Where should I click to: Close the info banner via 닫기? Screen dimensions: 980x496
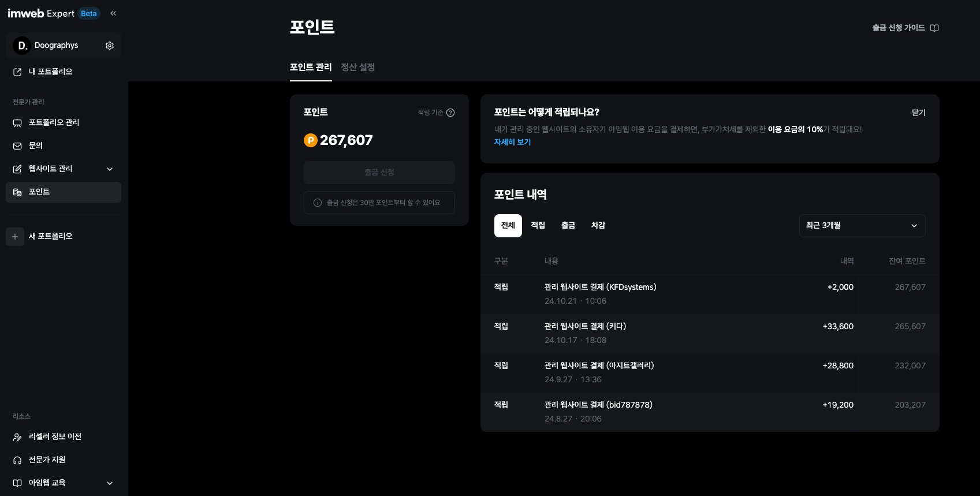919,113
